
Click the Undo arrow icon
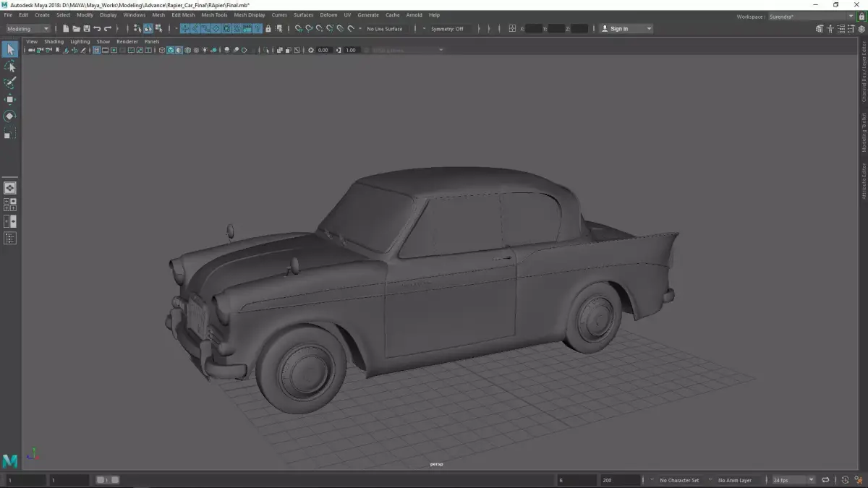97,29
